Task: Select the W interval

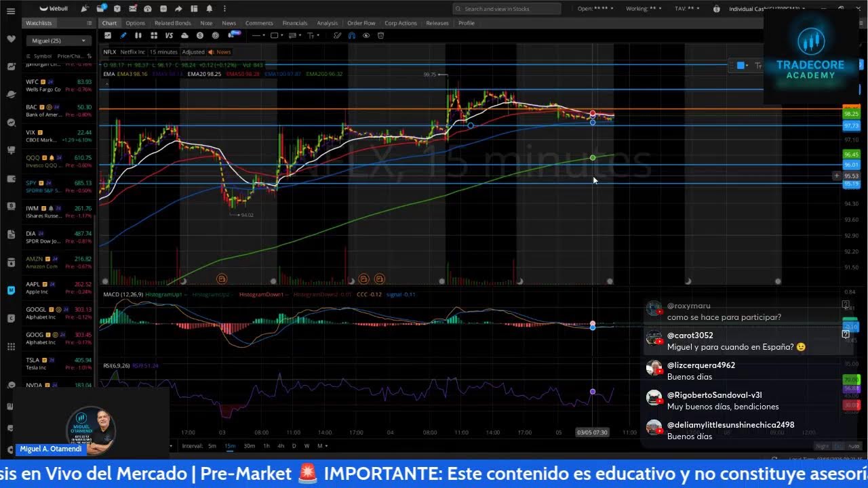Action: pyautogui.click(x=307, y=446)
